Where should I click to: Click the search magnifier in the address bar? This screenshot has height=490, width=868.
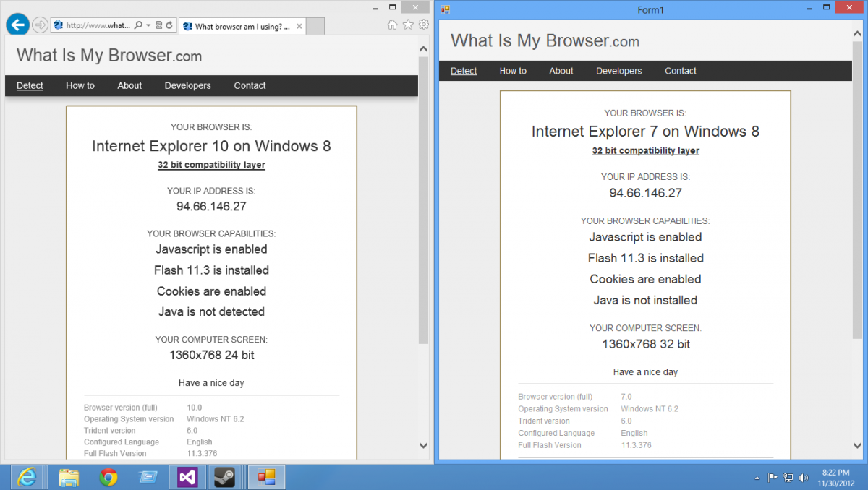139,25
